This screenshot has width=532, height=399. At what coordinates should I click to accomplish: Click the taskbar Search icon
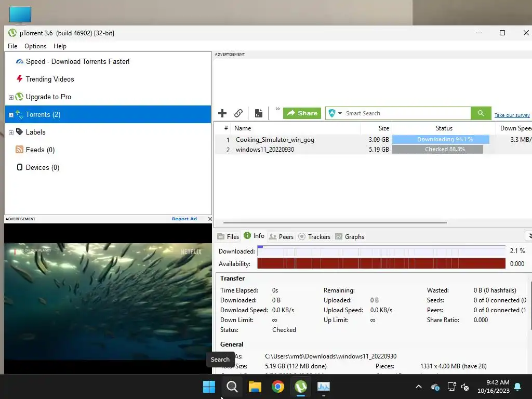[x=232, y=387]
